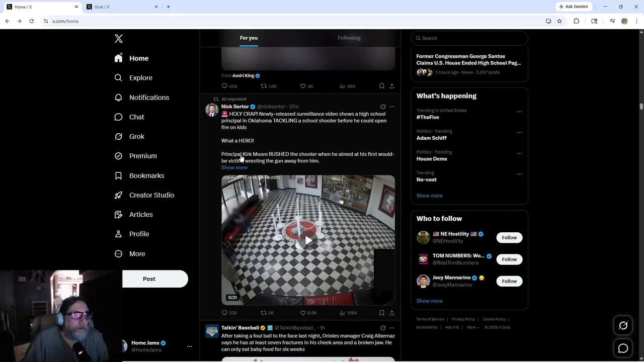Follow NE Hostility
Viewport: 644px width, 362px height.
click(x=509, y=237)
